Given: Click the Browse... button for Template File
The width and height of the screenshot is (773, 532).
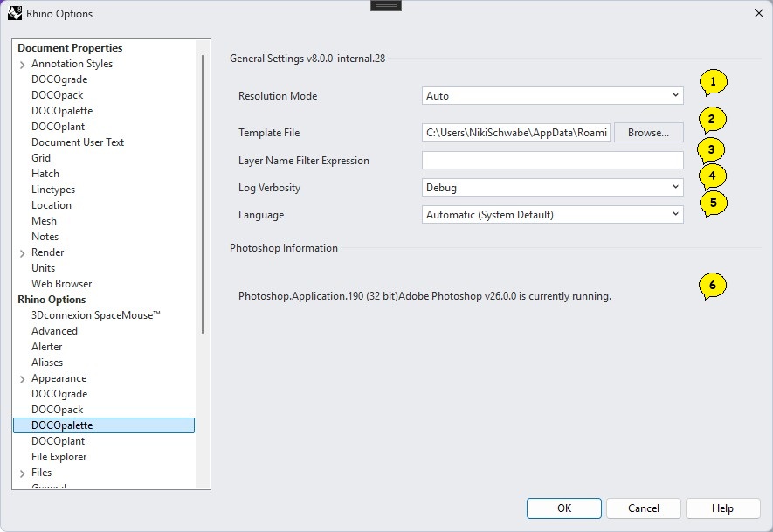Looking at the screenshot, I should coord(649,133).
